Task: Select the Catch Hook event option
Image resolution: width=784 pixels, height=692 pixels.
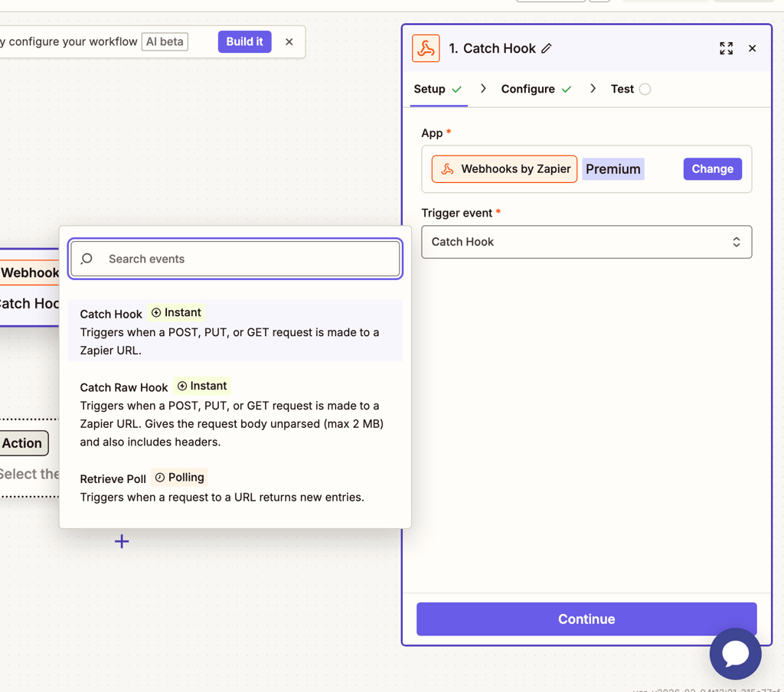Action: point(235,331)
